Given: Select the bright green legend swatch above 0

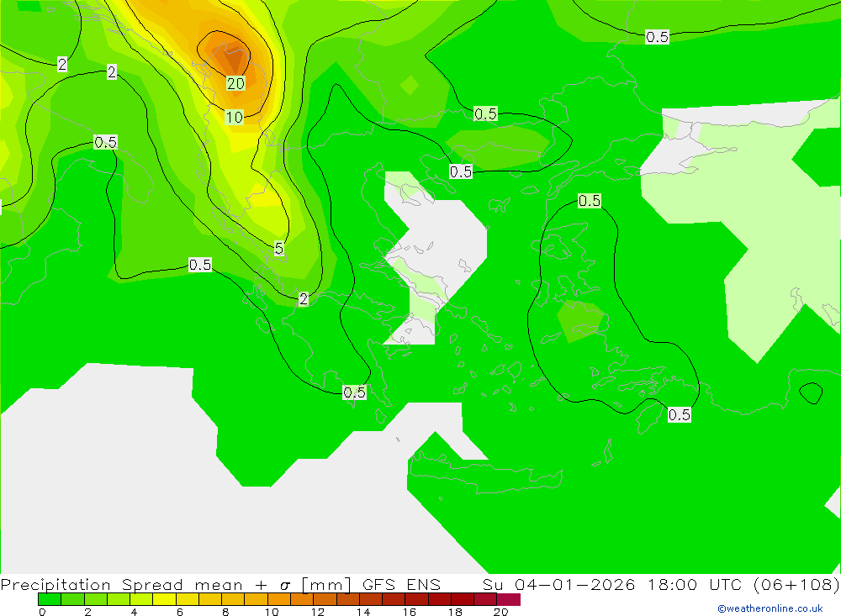Looking at the screenshot, I should click(50, 599).
